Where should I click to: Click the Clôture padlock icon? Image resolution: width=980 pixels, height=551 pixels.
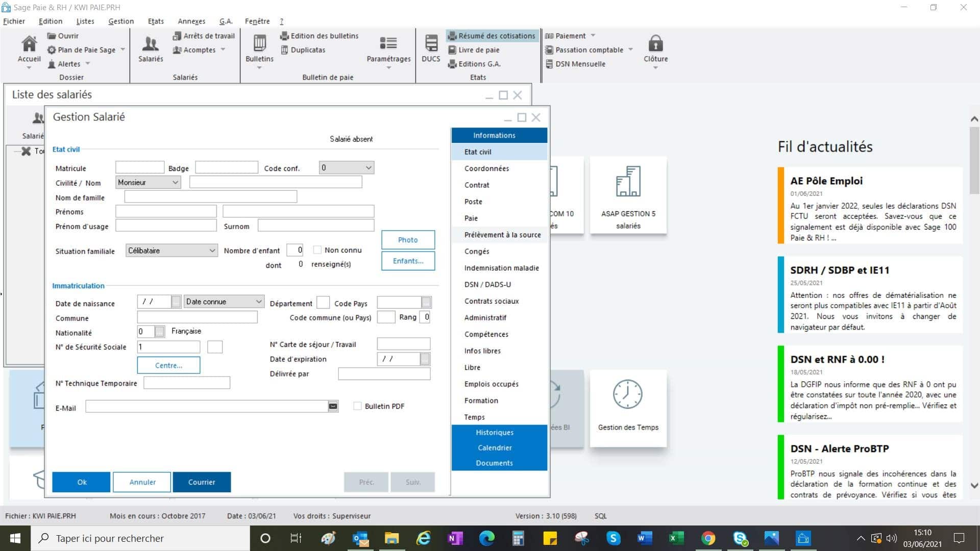click(x=655, y=45)
